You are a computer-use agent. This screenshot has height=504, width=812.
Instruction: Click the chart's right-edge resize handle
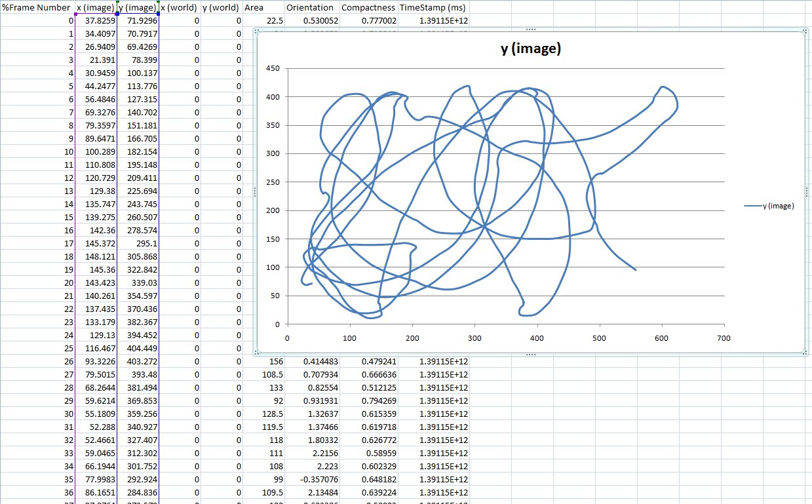coord(807,191)
